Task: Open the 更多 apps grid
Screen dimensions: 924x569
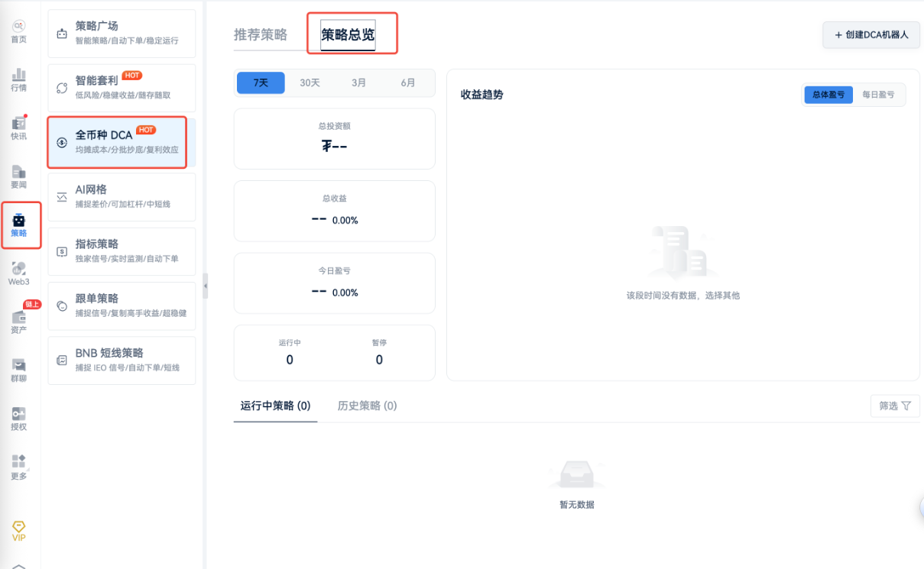Action: tap(18, 467)
